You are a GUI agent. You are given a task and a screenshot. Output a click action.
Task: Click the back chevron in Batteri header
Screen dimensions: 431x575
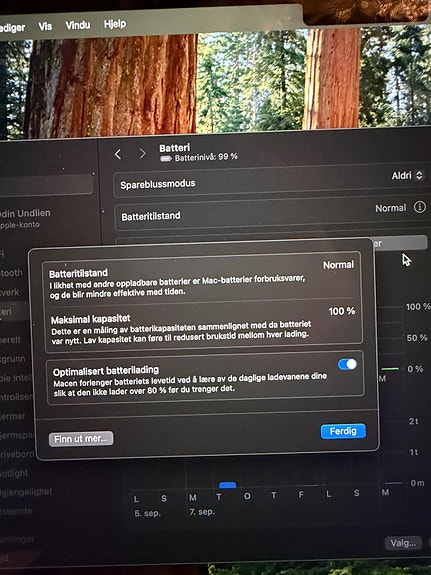click(x=118, y=154)
